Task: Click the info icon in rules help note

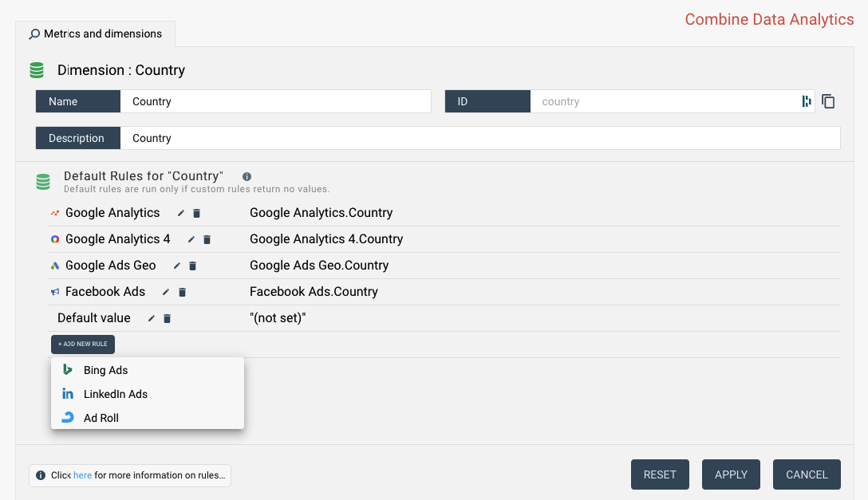Action: coord(41,475)
